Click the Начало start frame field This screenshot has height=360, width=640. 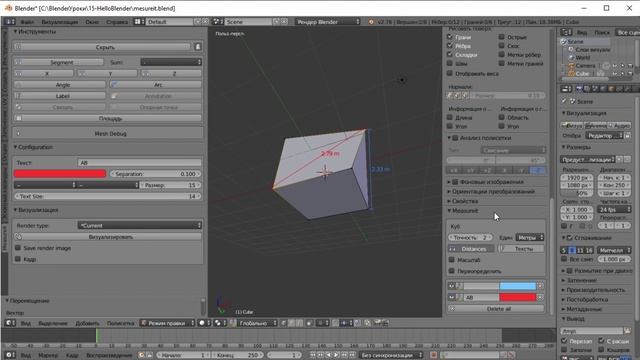tap(182, 355)
